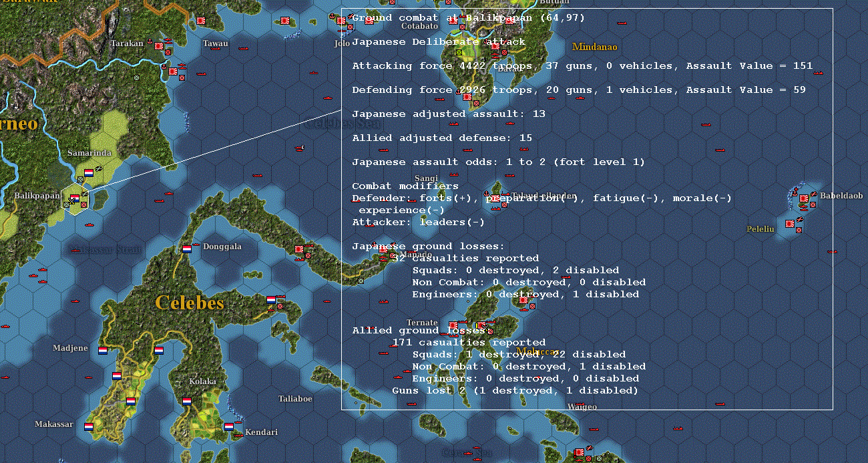Click the Tawau map label
The width and height of the screenshot is (868, 463).
pyautogui.click(x=215, y=43)
